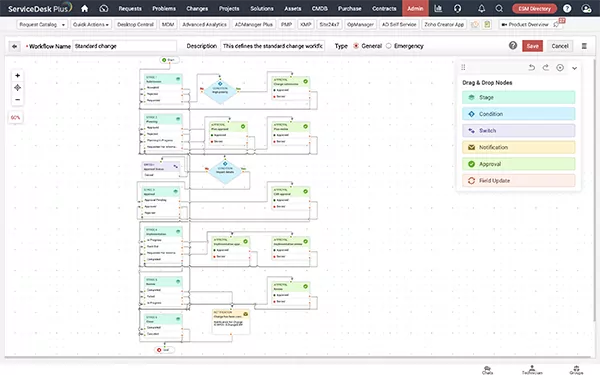The image size is (600, 375).
Task: Open the OpManager shortcut
Action: (x=360, y=24)
